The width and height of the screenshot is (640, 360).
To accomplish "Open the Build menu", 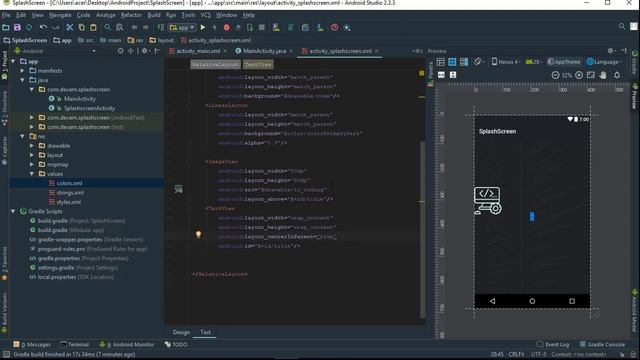I will pos(154,15).
